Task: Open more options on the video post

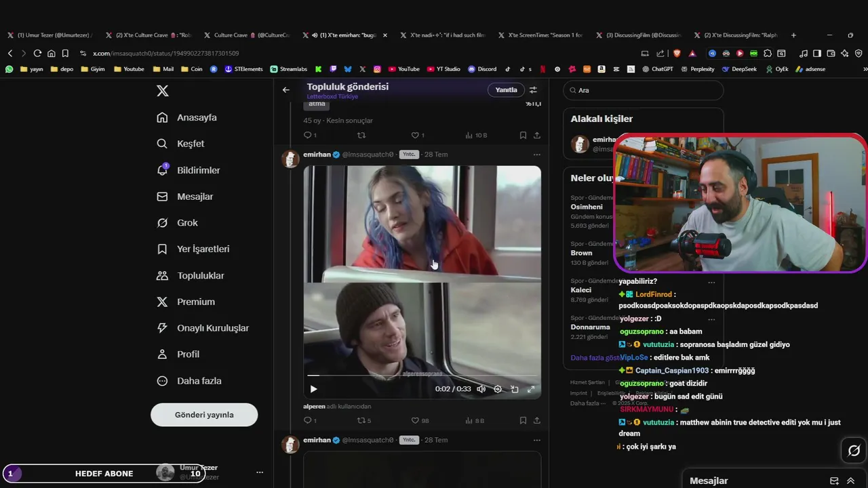Action: pos(536,155)
